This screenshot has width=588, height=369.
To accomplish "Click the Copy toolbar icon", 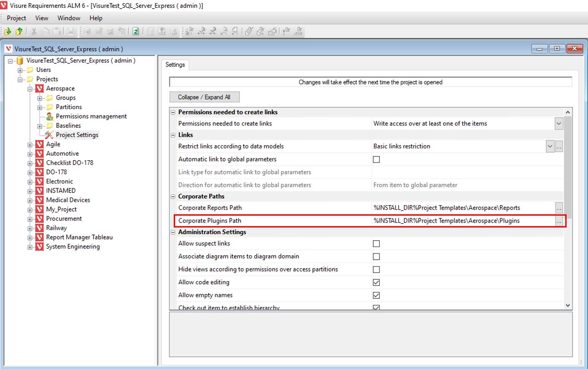I will tap(45, 31).
